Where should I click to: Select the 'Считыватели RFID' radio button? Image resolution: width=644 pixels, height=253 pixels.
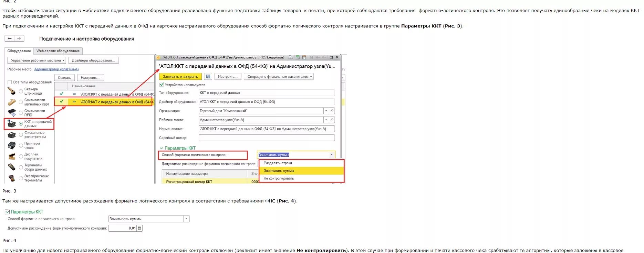(21, 113)
